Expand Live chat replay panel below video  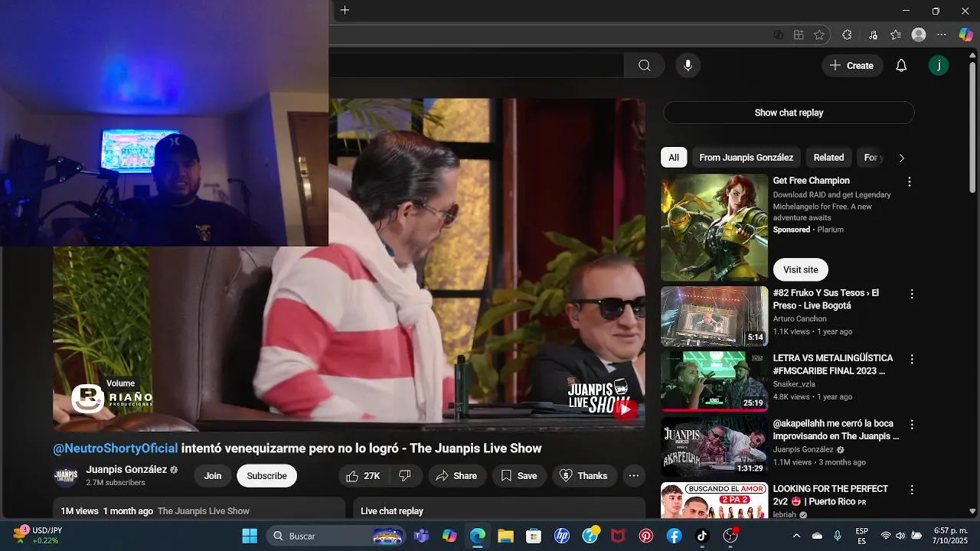pyautogui.click(x=499, y=509)
